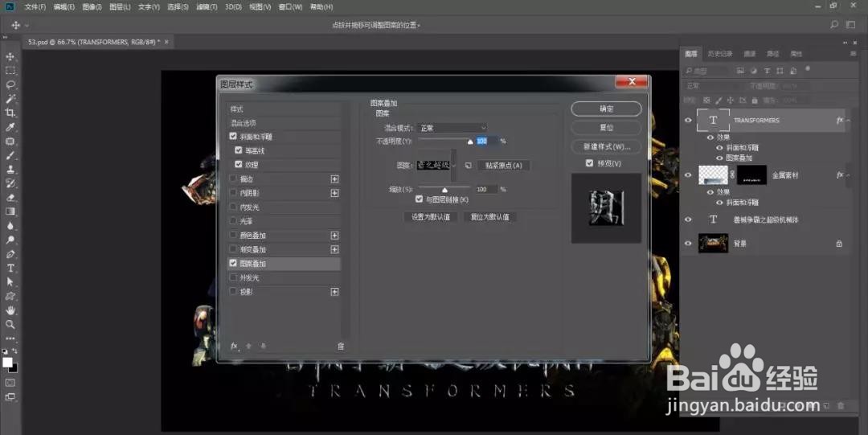Open Layers panel menu icon
868x435 pixels.
pyautogui.click(x=853, y=54)
